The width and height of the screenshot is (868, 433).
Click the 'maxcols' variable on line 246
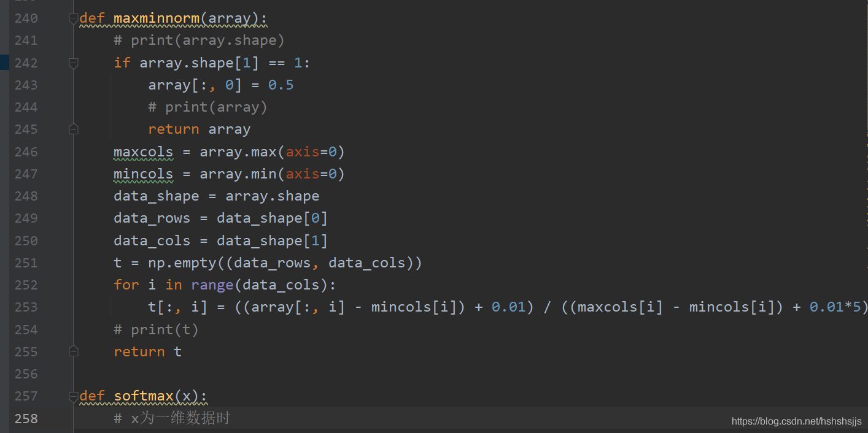[143, 151]
